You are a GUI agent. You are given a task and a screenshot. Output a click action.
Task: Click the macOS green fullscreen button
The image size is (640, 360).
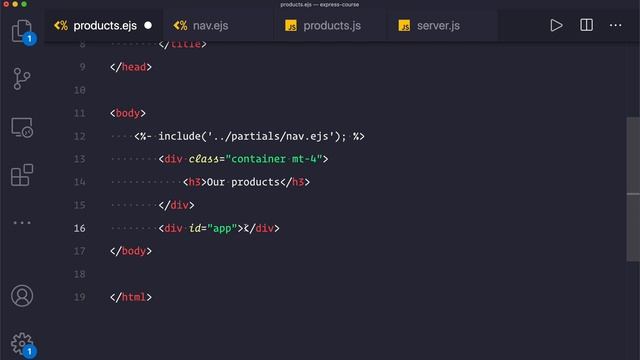click(24, 4)
